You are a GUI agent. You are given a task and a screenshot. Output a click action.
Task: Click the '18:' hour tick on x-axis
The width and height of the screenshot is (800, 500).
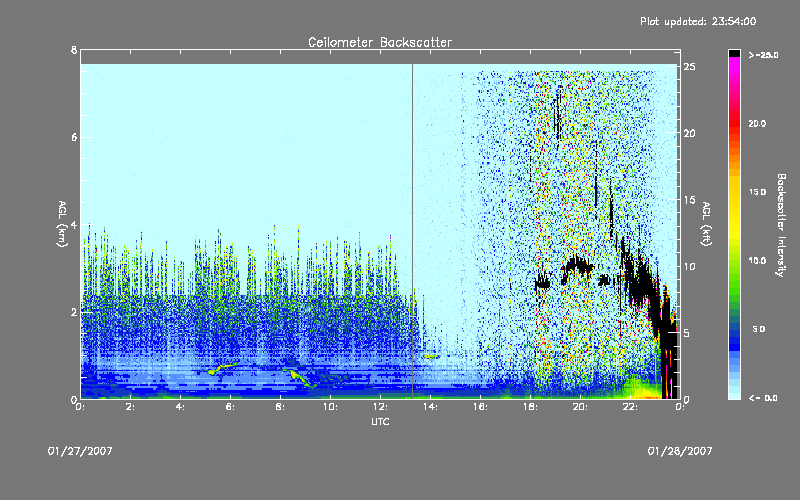[x=530, y=407]
